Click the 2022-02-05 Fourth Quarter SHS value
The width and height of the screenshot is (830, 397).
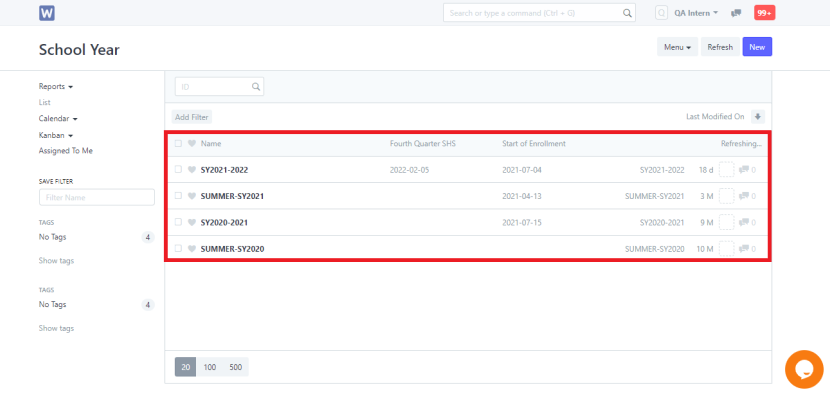pyautogui.click(x=409, y=170)
